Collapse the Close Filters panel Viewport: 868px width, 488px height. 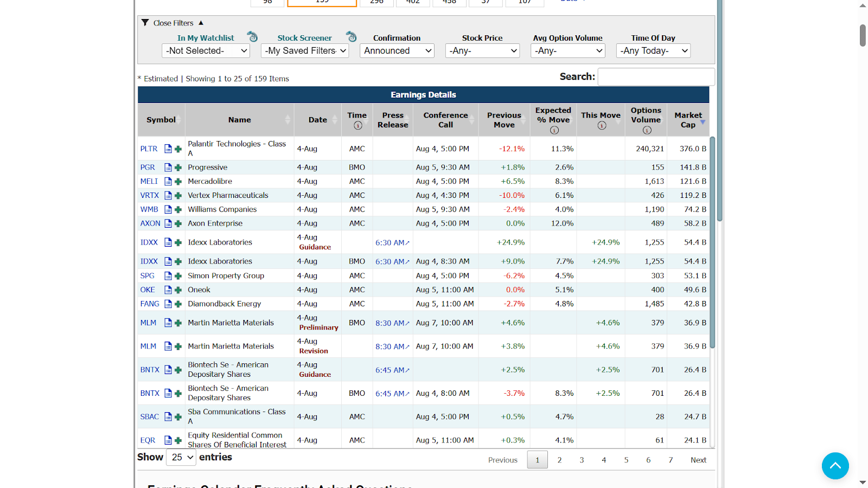coord(173,23)
